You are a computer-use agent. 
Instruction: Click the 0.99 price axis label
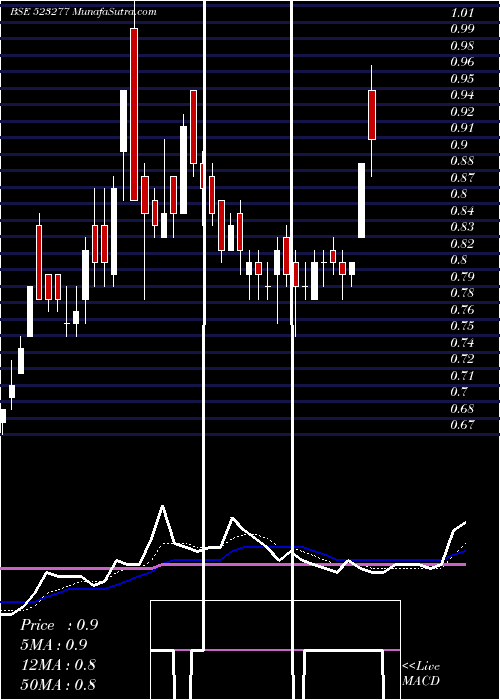point(461,29)
